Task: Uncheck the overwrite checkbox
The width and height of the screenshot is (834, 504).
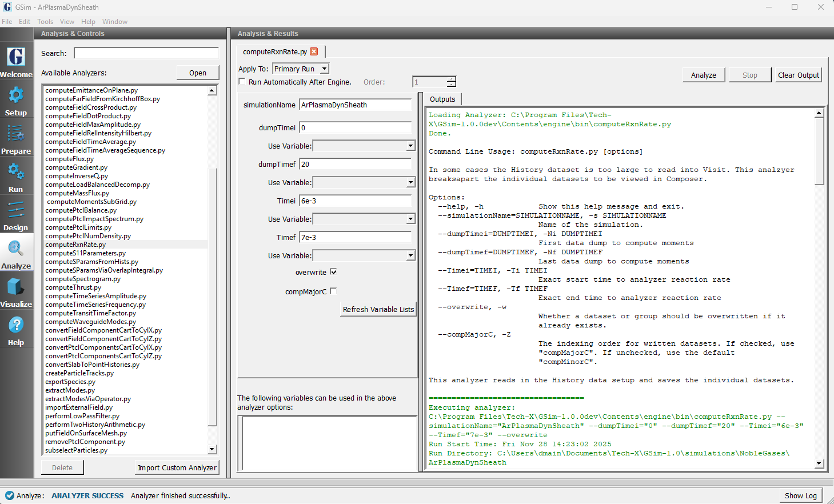Action: (x=333, y=272)
